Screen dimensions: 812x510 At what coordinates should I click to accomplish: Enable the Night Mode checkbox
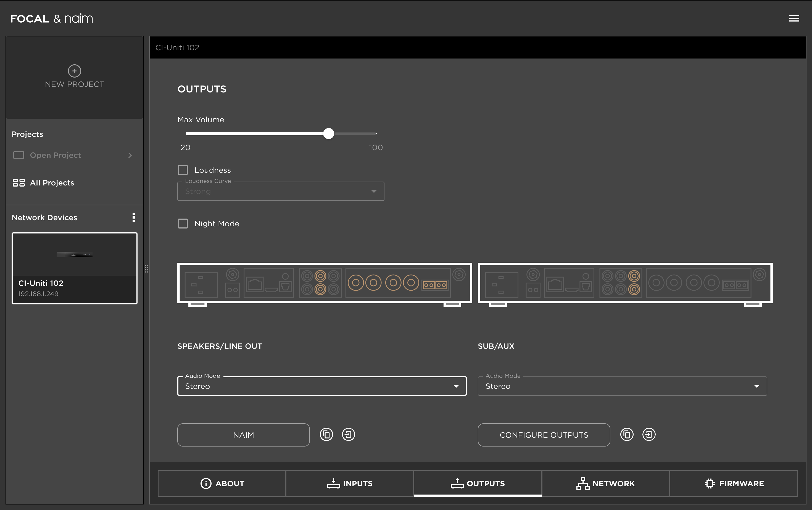183,223
